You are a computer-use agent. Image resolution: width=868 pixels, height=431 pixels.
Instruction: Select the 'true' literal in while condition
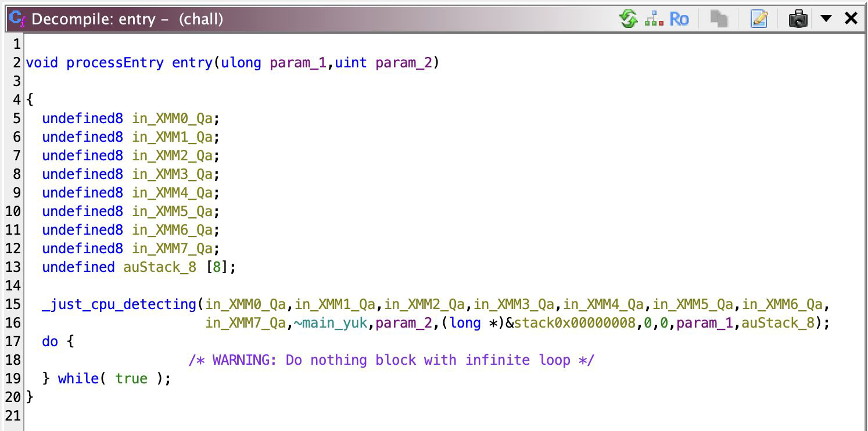(131, 379)
